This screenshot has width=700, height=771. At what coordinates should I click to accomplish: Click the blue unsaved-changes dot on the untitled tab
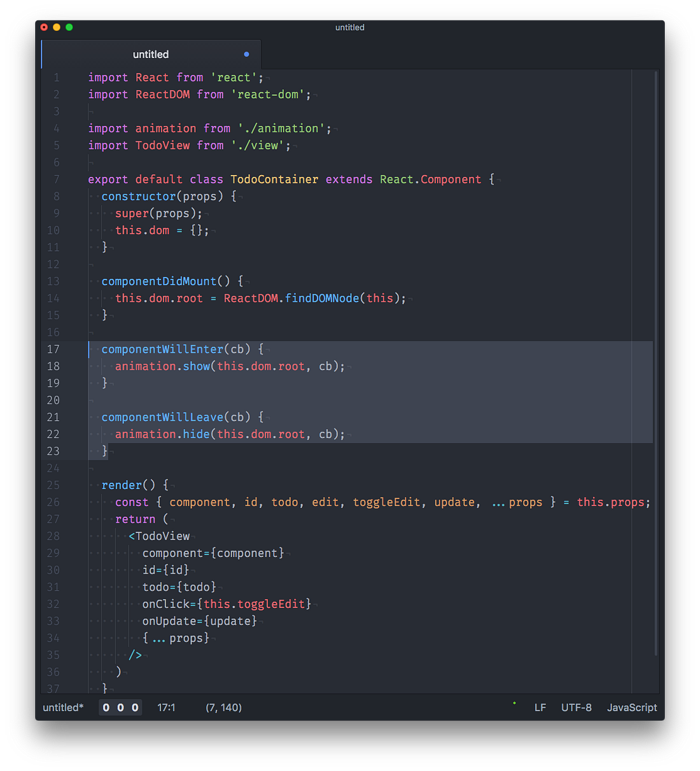coord(246,54)
